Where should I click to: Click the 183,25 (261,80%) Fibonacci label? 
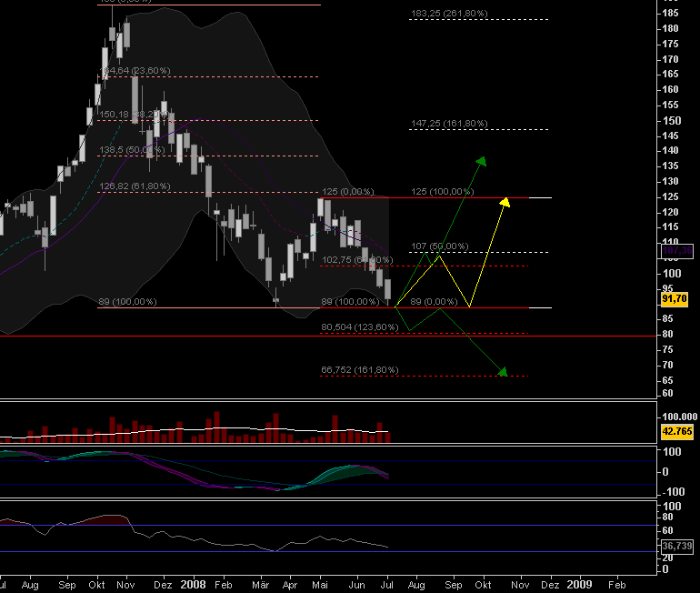[449, 14]
